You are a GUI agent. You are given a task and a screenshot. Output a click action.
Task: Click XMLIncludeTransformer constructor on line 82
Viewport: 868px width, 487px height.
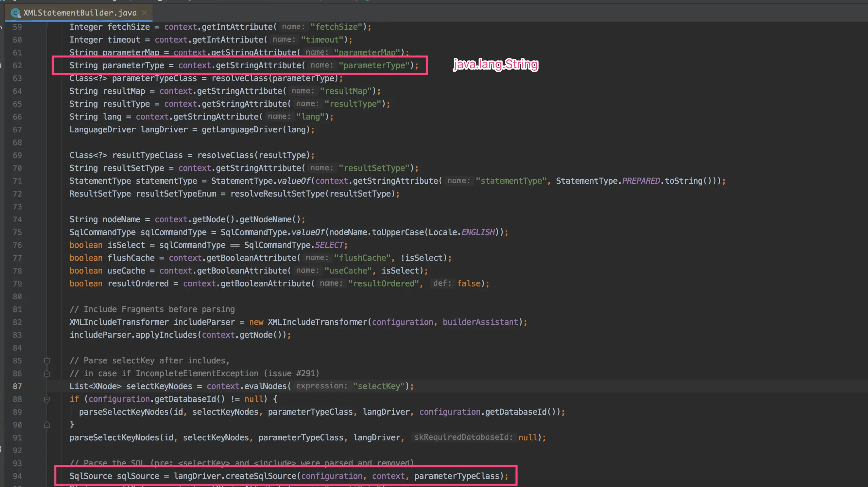point(317,322)
